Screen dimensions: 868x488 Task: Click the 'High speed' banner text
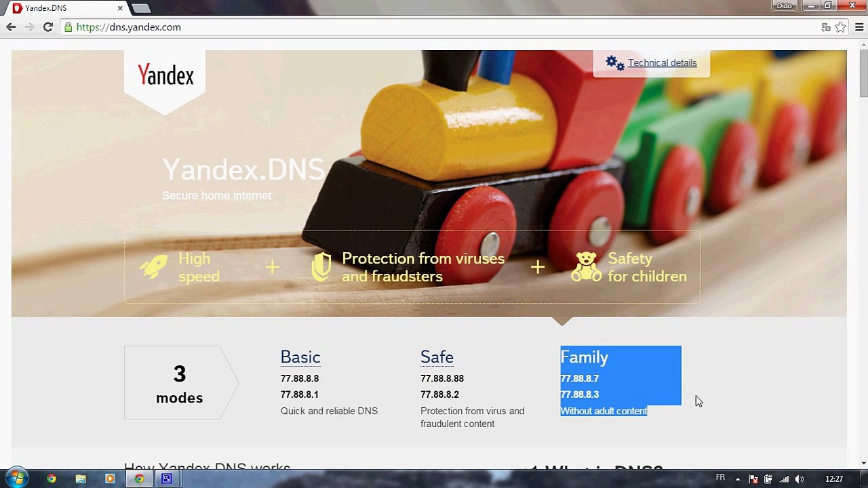point(199,267)
